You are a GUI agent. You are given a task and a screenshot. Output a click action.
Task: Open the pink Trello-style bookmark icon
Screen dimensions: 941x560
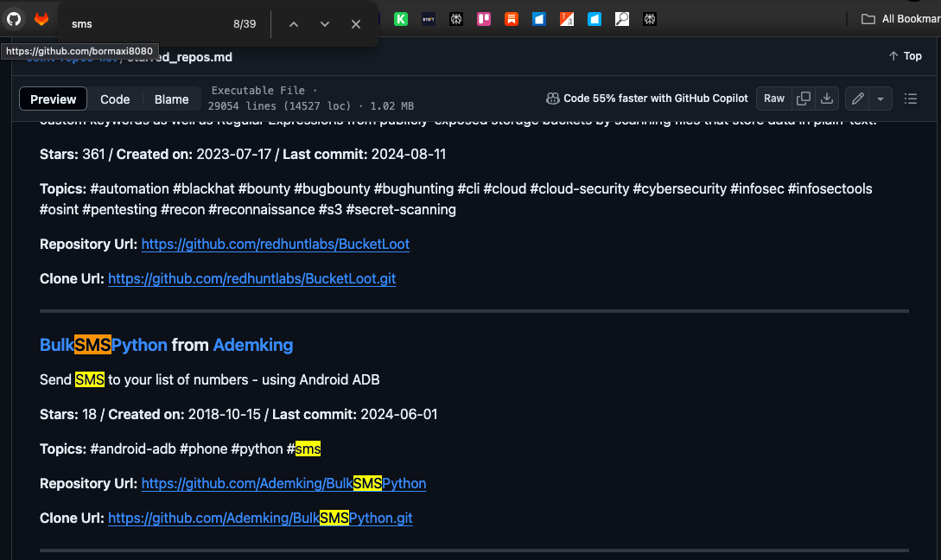click(x=484, y=19)
